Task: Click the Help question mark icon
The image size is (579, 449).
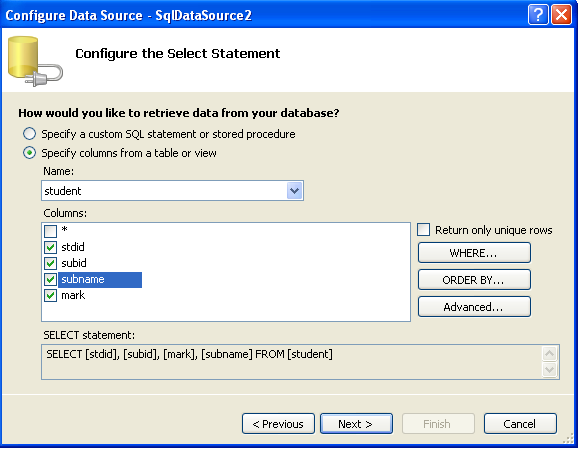Action: click(538, 15)
